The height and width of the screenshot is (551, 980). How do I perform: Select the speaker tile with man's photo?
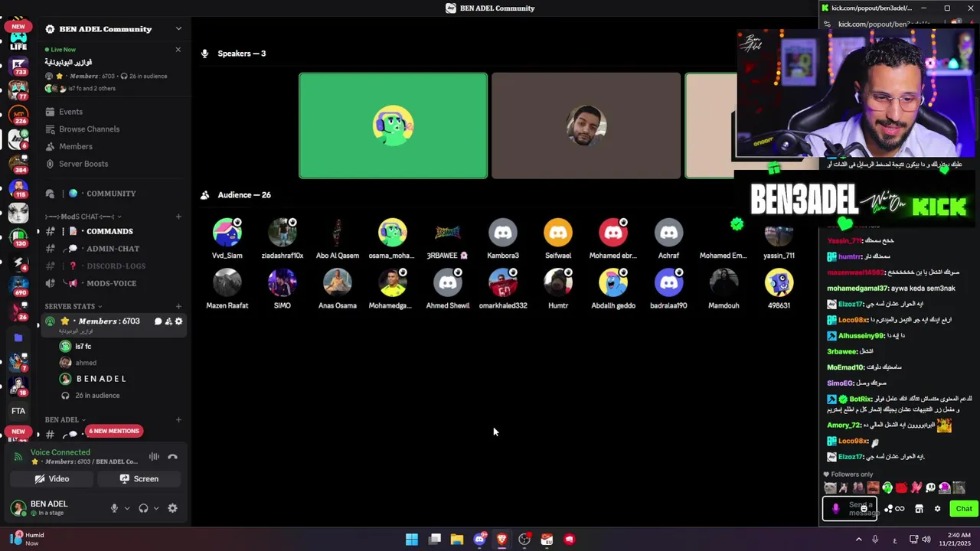(x=586, y=126)
